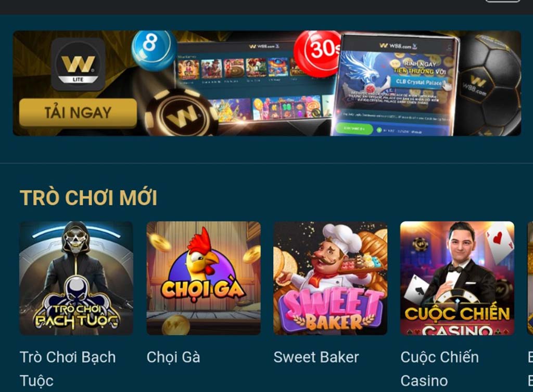533x392 pixels.
Task: Click the W88.com black soccer ball
Action: coord(488,83)
